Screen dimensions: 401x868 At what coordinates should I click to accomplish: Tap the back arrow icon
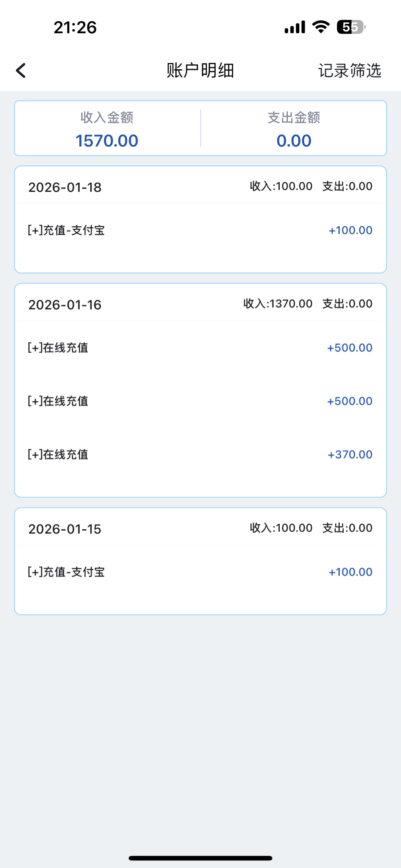(21, 71)
